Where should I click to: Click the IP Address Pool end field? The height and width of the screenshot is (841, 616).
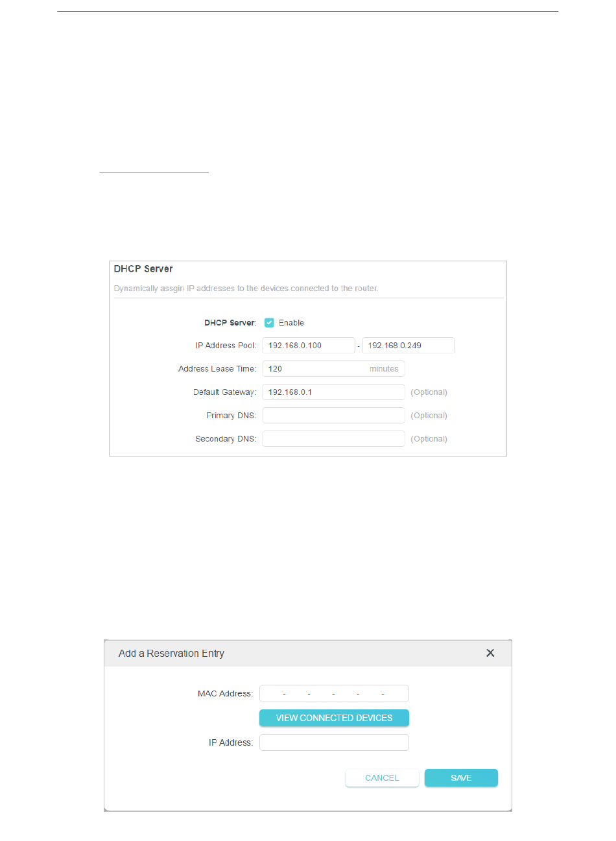coord(409,346)
